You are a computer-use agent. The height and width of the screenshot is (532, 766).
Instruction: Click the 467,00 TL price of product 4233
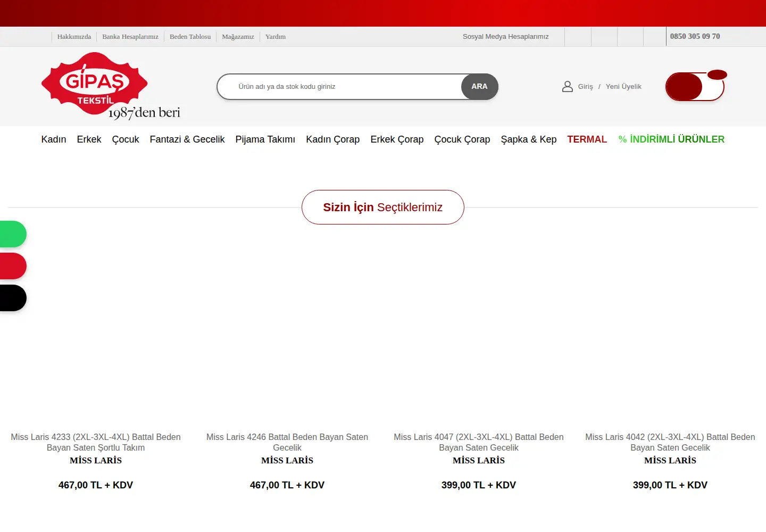(x=96, y=485)
